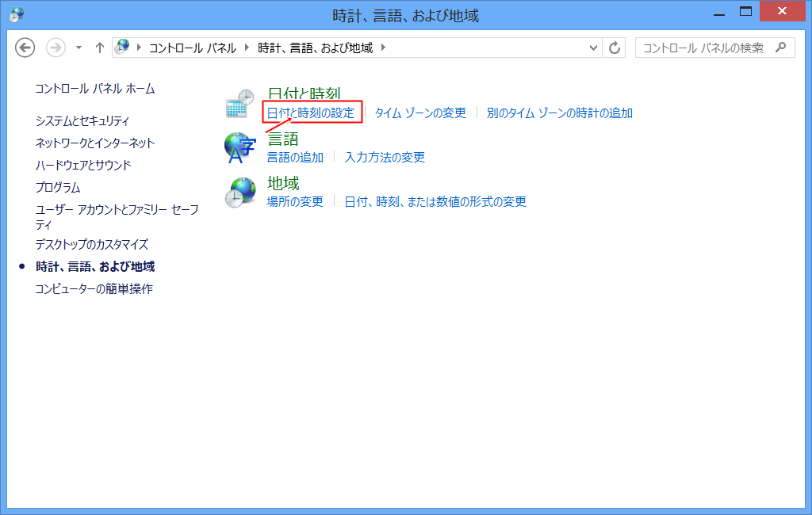Open 場所の変更 link
The width and height of the screenshot is (812, 515).
pos(295,201)
